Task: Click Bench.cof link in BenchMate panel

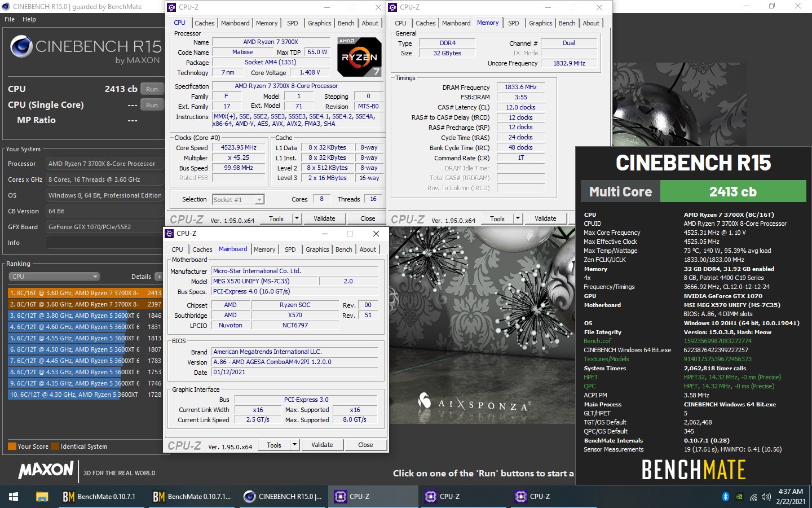Action: click(x=597, y=341)
